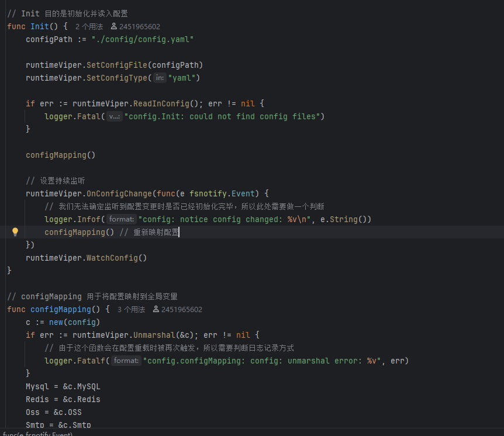
Task: Click the '// configMapping 用于将配置映射到全局变量' comment
Action: click(x=92, y=296)
